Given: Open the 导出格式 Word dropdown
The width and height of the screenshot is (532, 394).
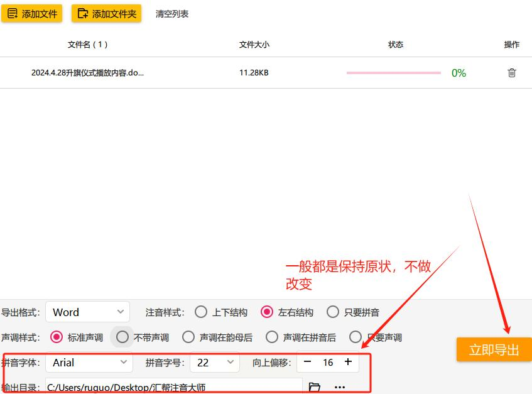Looking at the screenshot, I should pos(87,312).
